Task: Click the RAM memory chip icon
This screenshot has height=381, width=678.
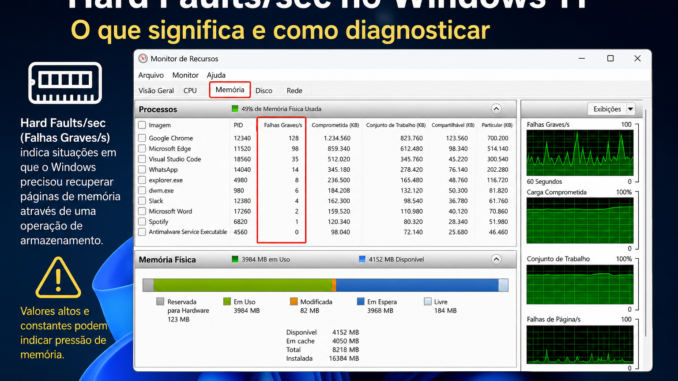Action: click(x=65, y=83)
